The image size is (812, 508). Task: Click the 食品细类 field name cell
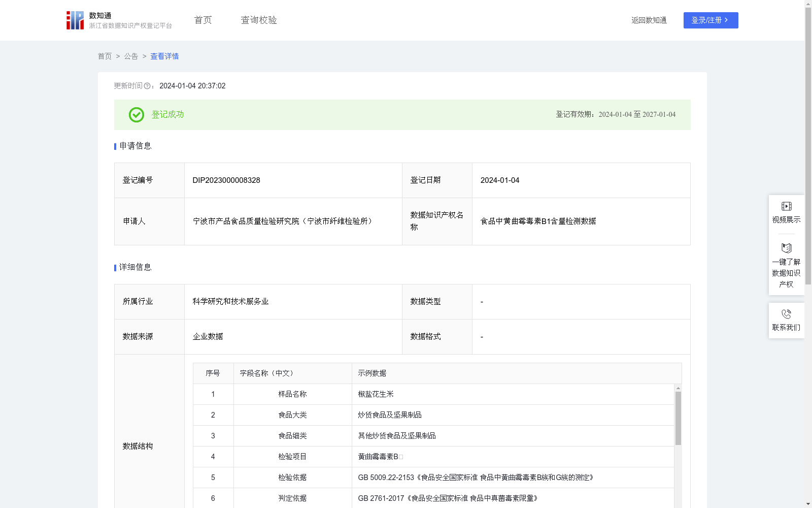(292, 436)
